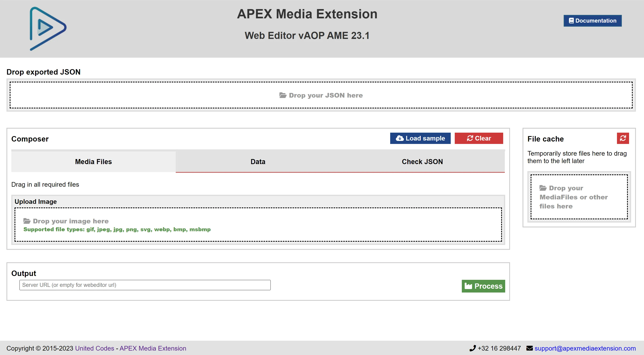Screen dimensions: 644x355
Task: Click the phone icon in footer
Action: click(472, 348)
